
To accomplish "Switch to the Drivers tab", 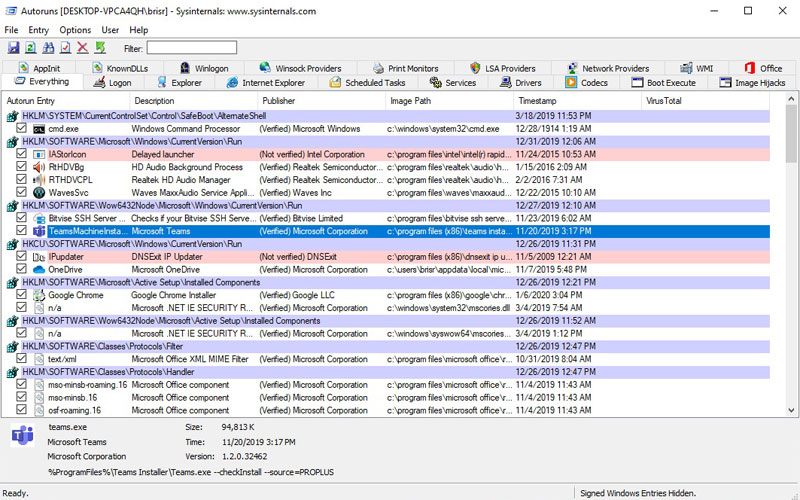I will [521, 83].
